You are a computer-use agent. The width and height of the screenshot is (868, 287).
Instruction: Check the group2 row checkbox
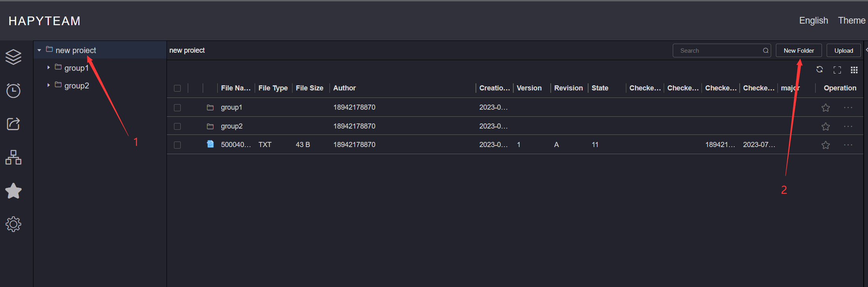coord(177,127)
